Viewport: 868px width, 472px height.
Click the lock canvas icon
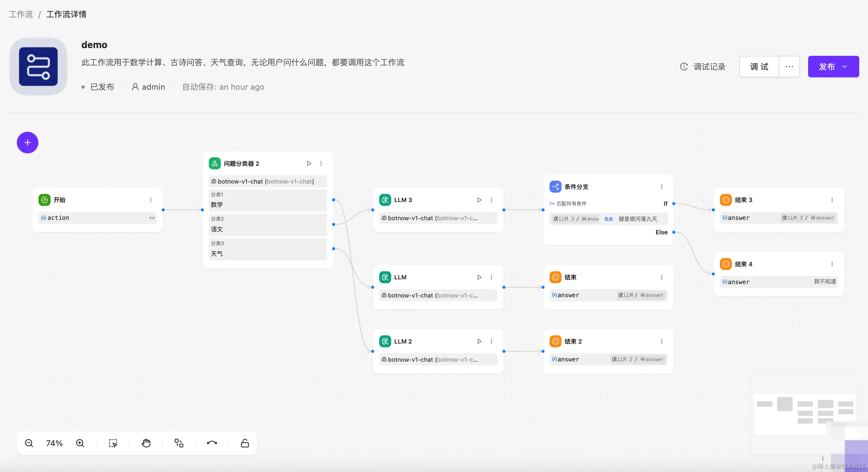pyautogui.click(x=245, y=443)
